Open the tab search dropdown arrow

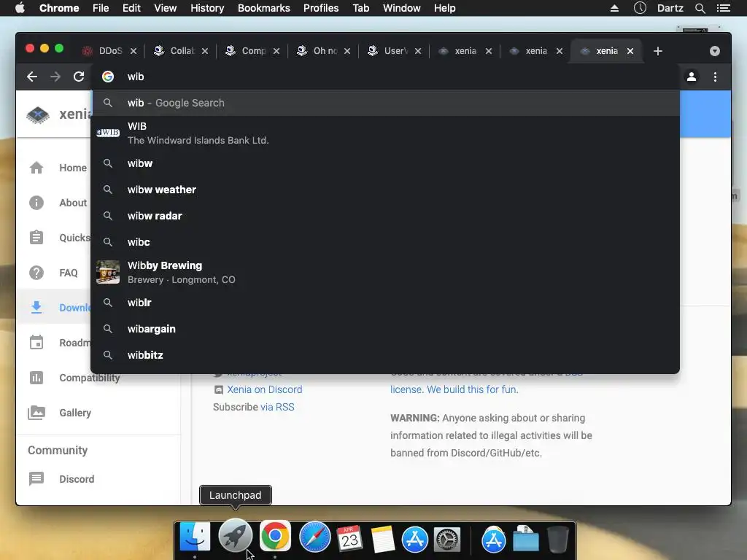[715, 51]
